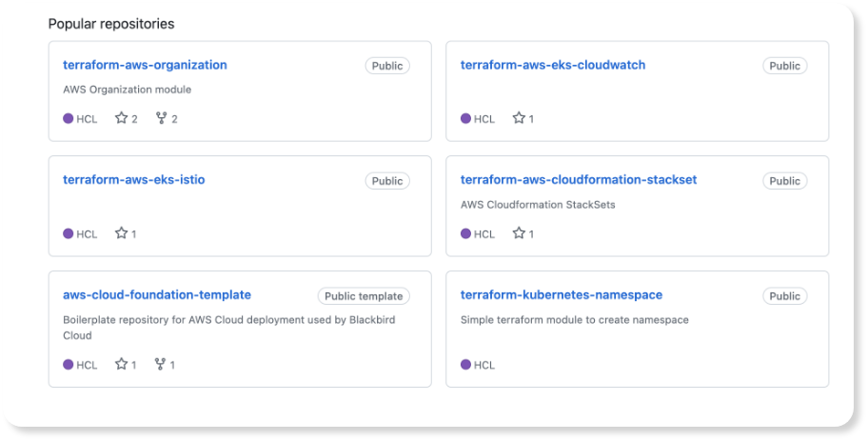Click purple HCL dot on terraform-aws-cloudformation-stackset card

point(465,233)
